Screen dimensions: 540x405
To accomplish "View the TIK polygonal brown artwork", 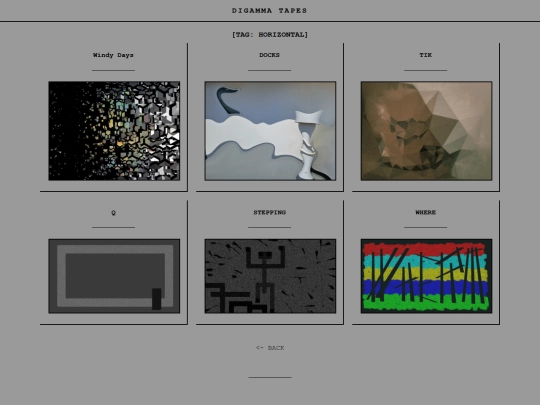I will click(x=426, y=131).
